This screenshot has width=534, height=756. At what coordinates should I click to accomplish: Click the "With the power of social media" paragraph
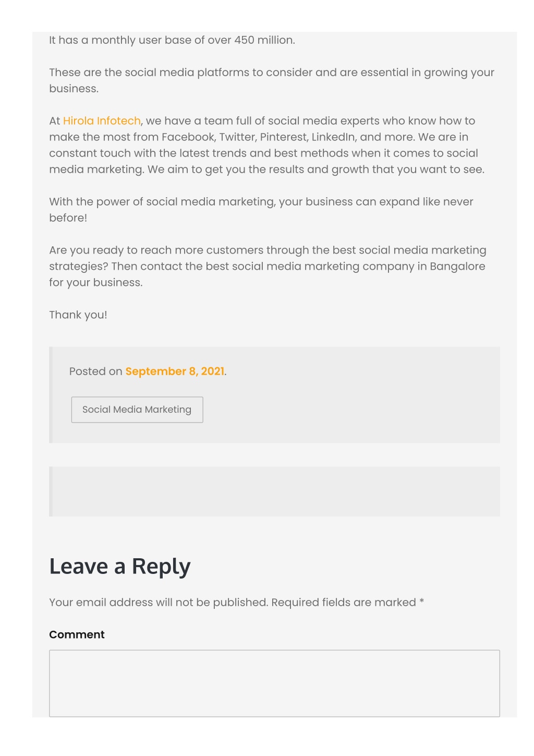coord(261,210)
